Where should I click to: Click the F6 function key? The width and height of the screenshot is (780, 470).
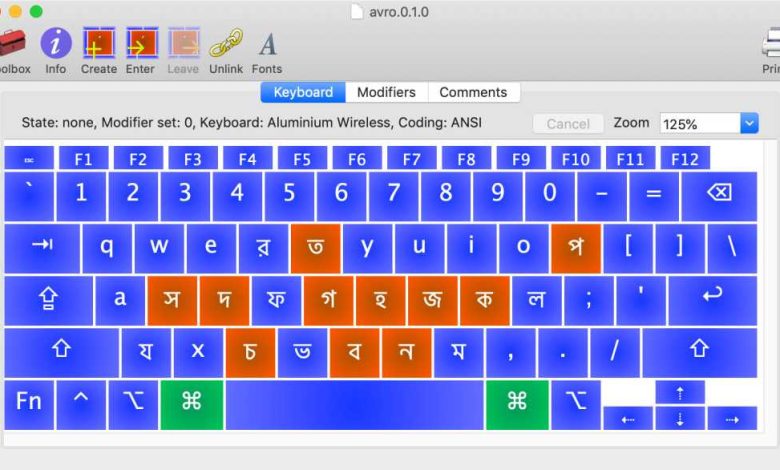coord(357,159)
